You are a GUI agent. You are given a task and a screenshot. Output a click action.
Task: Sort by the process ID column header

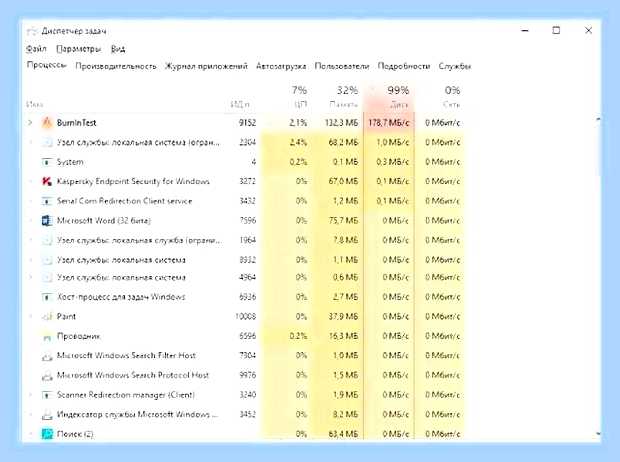click(240, 104)
